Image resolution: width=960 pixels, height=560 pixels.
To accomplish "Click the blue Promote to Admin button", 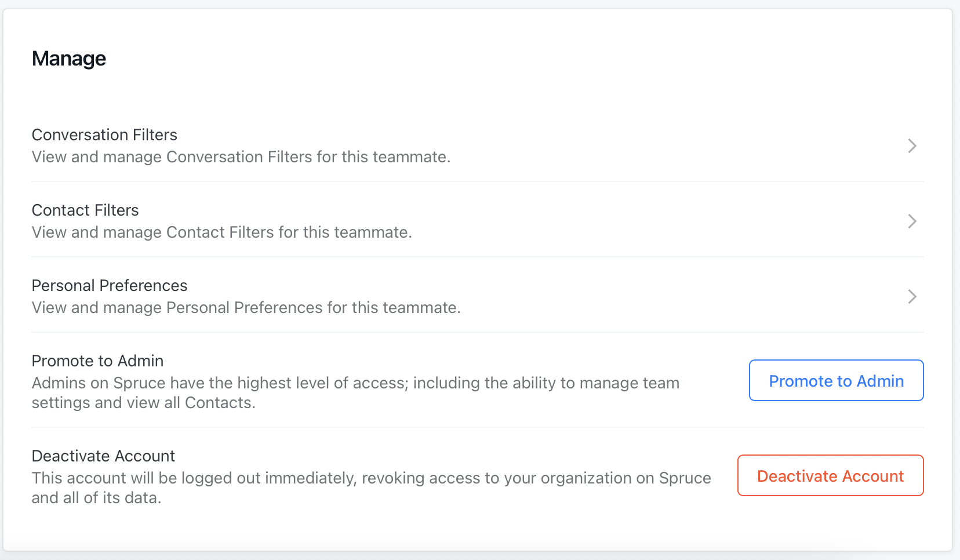I will coord(836,380).
